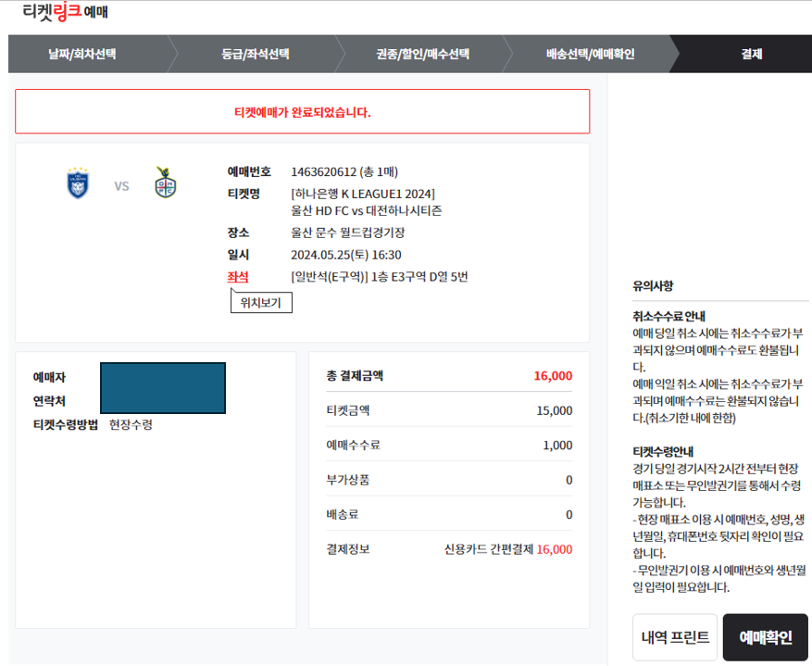Click the total amount 16,000 in red
This screenshot has height=666, width=812.
pyautogui.click(x=553, y=376)
